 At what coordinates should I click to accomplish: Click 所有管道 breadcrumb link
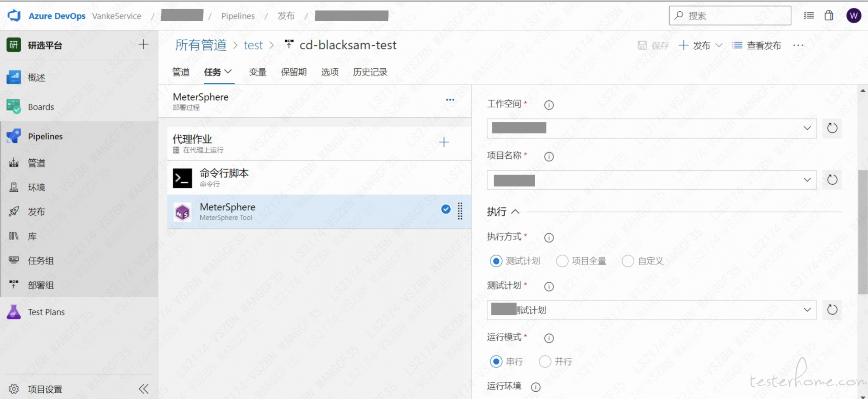point(201,45)
